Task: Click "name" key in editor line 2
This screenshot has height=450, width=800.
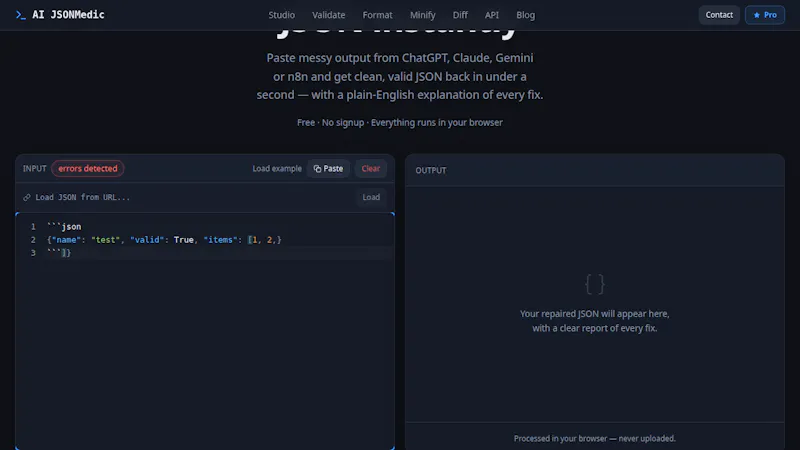Action: (66, 240)
